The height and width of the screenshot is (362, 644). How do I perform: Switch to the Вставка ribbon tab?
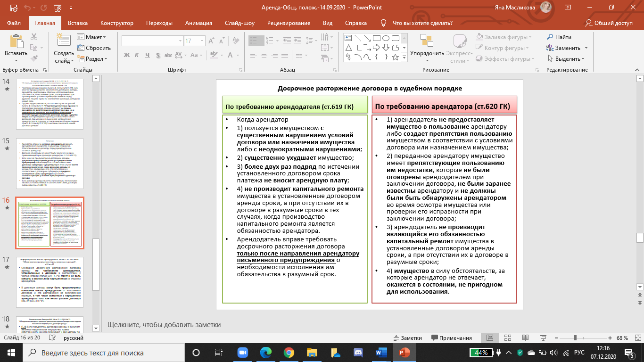[78, 23]
